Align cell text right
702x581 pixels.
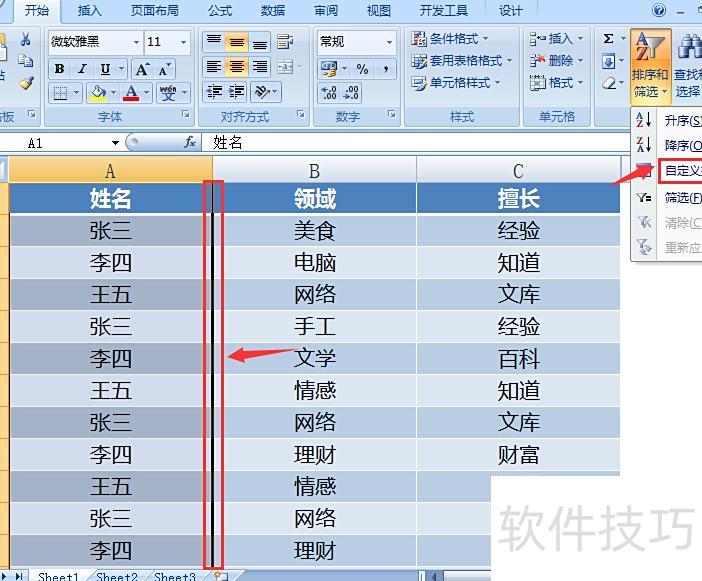(x=260, y=67)
